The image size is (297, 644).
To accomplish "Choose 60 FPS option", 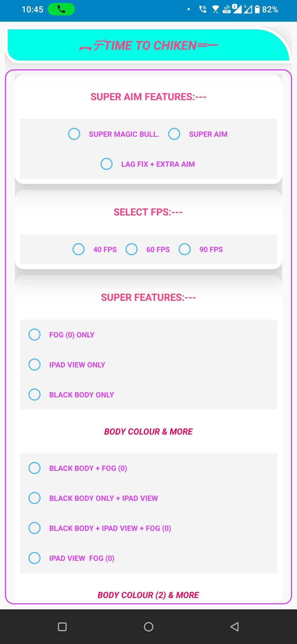I will (132, 249).
